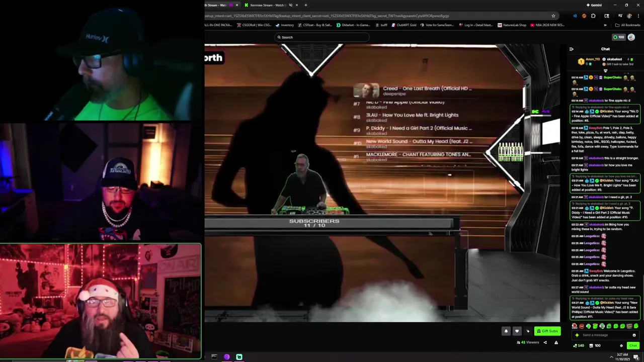Click the stream video player area
644x362 pixels.
pos(382,183)
